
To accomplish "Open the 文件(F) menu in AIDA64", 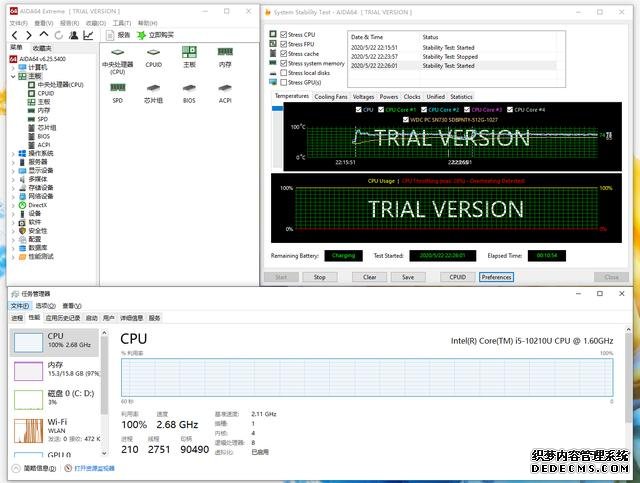I will point(19,23).
